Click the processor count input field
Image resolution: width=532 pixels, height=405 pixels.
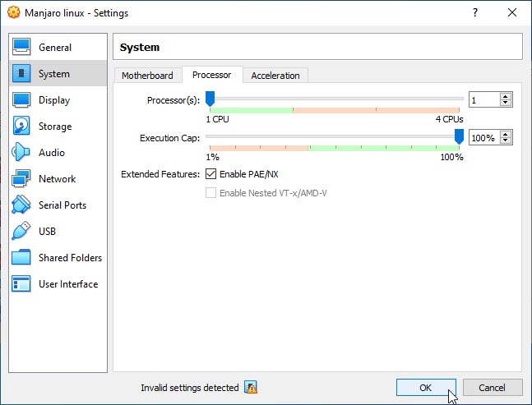pyautogui.click(x=484, y=99)
